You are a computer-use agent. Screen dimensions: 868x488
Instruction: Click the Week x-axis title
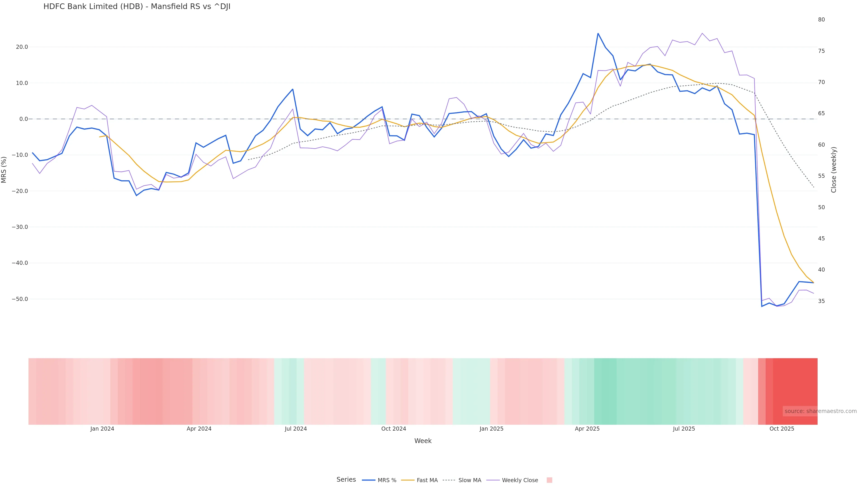click(422, 441)
